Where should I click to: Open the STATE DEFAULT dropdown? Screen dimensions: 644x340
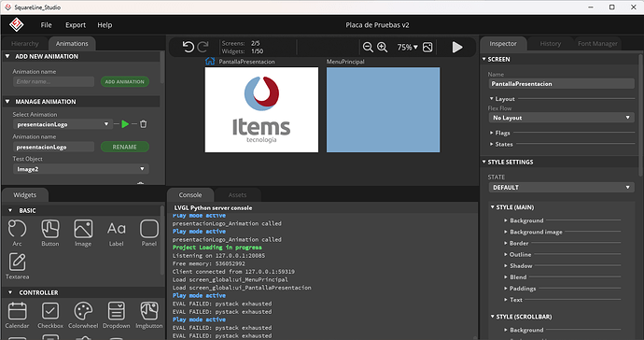tap(562, 188)
